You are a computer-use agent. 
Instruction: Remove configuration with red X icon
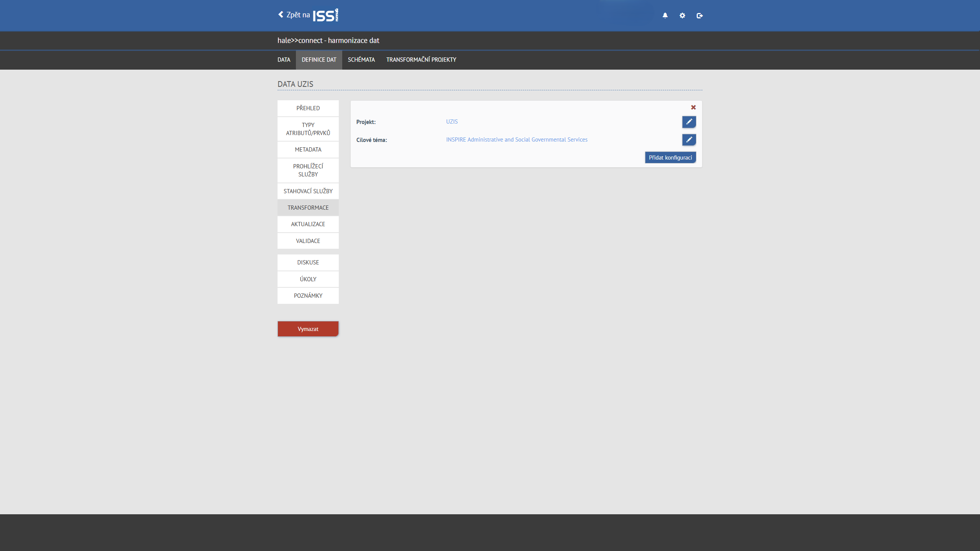[693, 108]
